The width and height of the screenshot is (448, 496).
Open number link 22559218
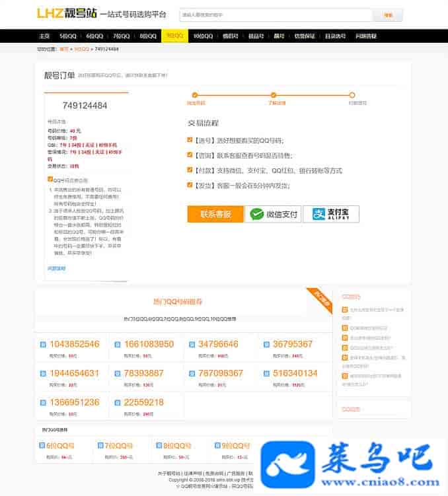coord(143,402)
